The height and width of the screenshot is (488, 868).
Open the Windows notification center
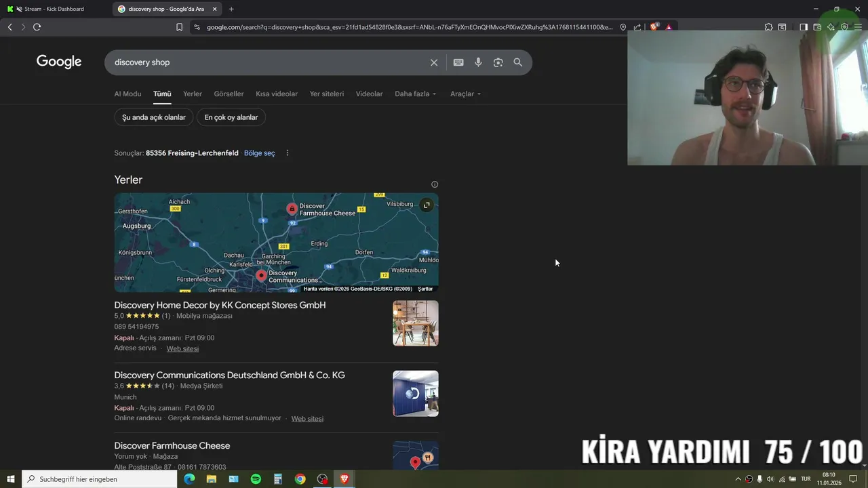(x=854, y=479)
